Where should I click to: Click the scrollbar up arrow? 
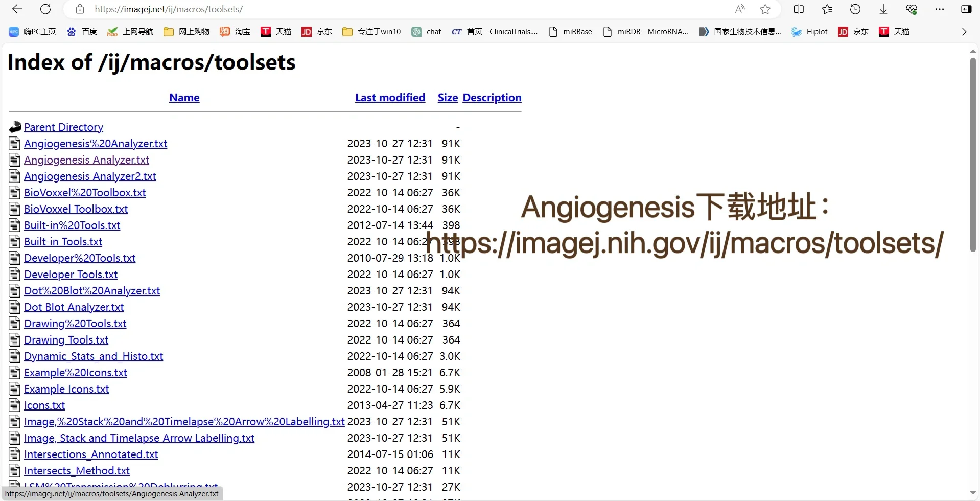click(x=973, y=51)
